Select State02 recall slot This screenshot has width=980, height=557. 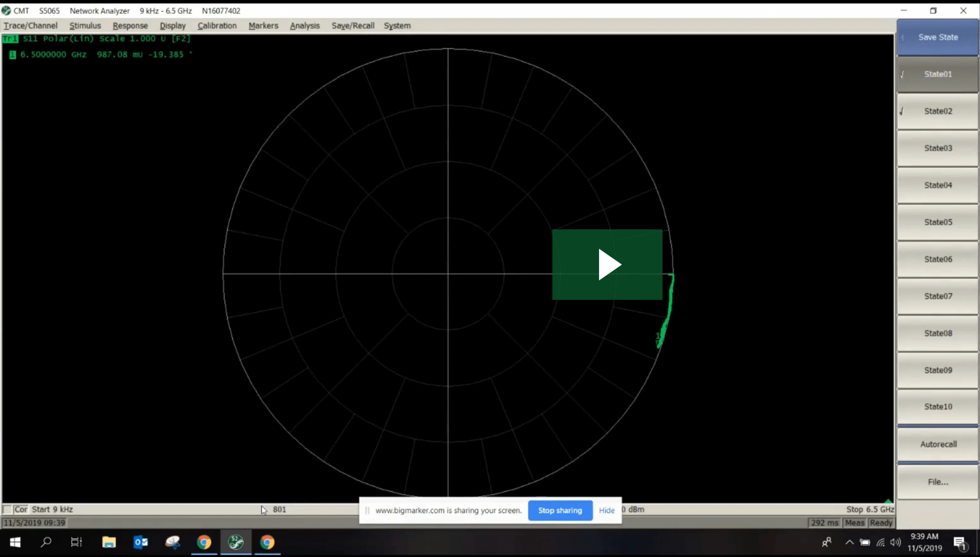coord(937,111)
